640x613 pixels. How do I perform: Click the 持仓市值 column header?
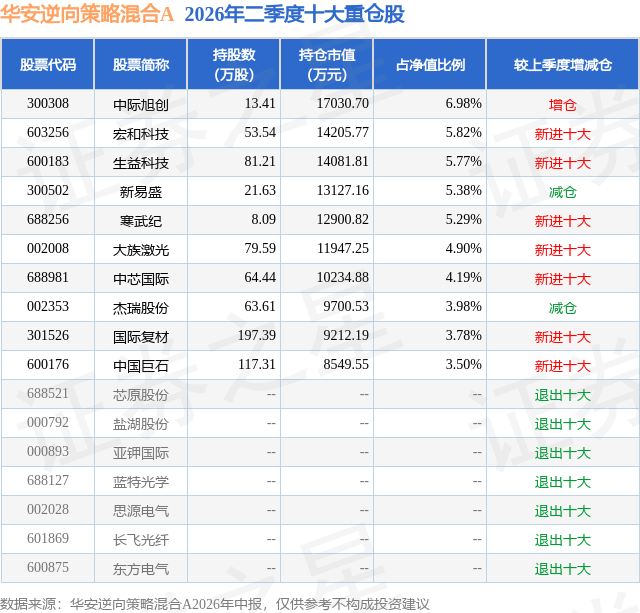point(327,64)
